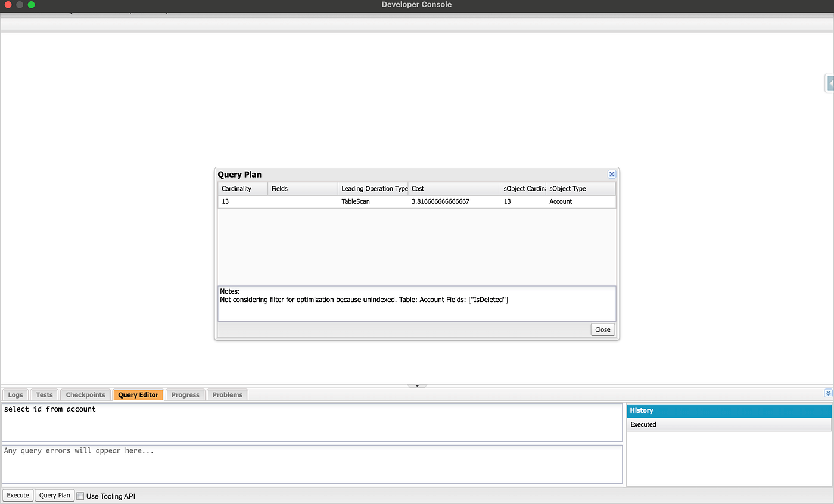Click the History panel header
The image size is (834, 504).
tap(729, 411)
